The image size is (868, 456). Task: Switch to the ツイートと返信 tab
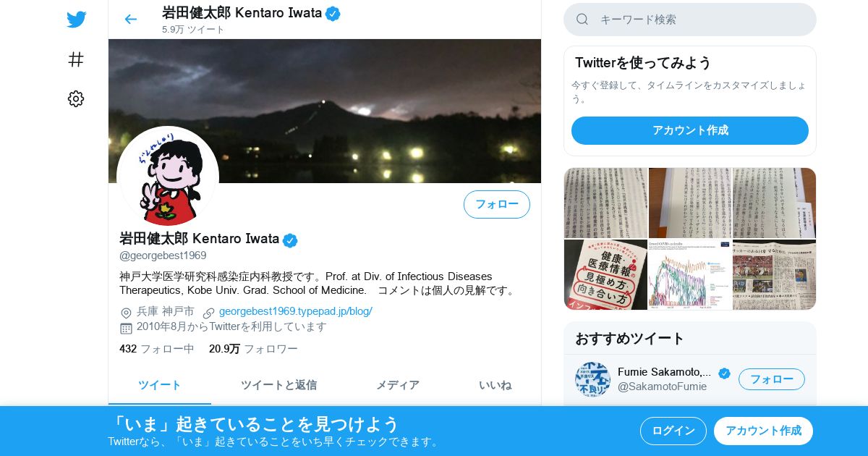tap(278, 385)
